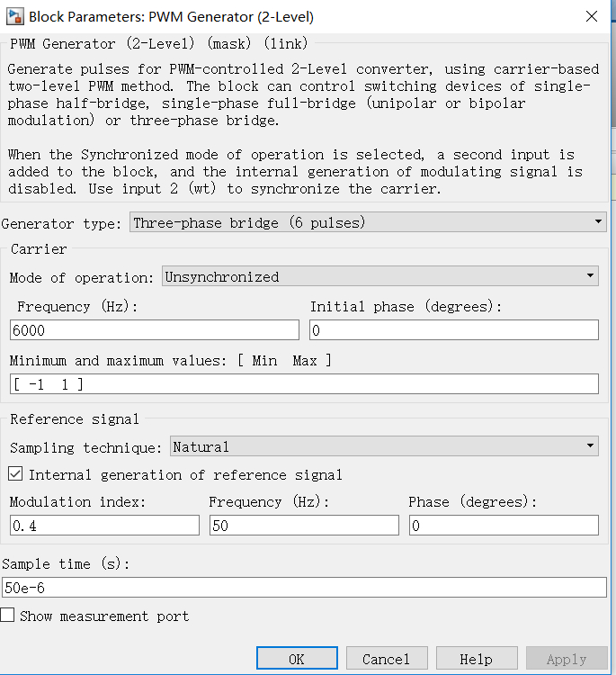Viewport: 616px width, 675px height.
Task: Open the Sampling technique dropdown
Action: 384,445
